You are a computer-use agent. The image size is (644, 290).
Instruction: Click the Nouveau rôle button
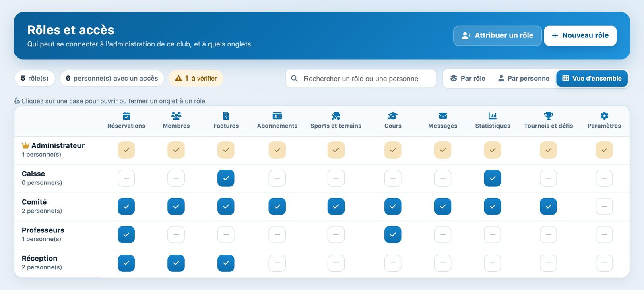pos(580,35)
